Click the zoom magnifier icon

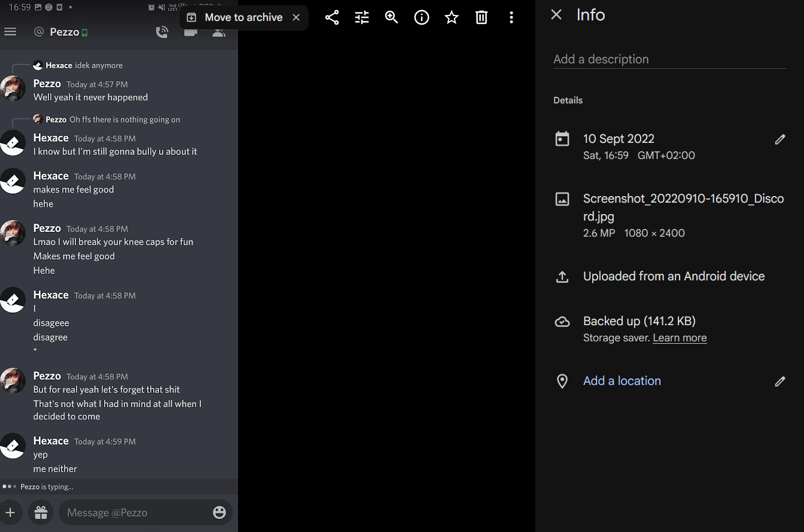click(392, 18)
